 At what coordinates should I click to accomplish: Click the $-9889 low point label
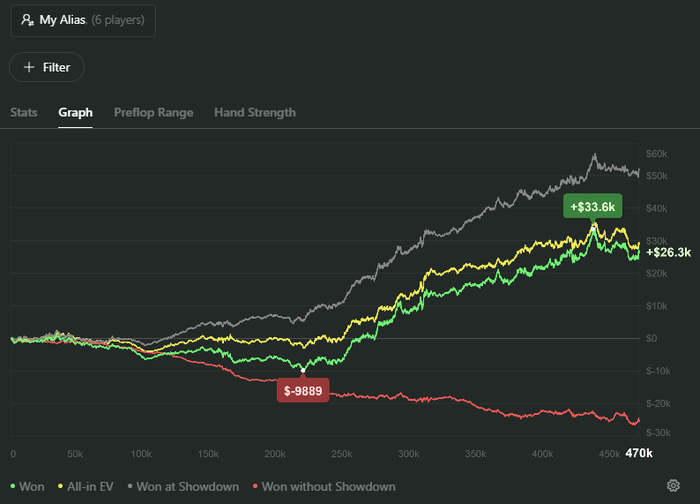302,391
